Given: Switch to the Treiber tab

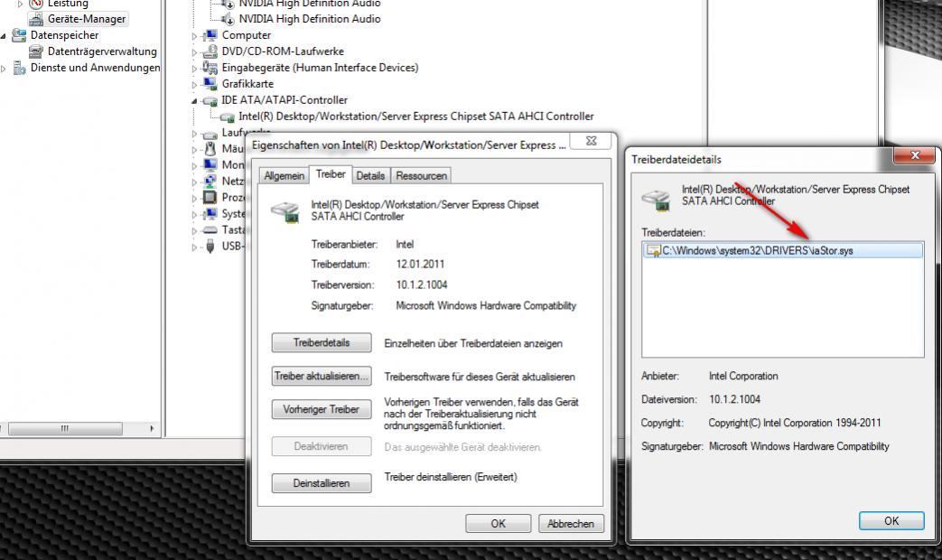Looking at the screenshot, I should 331,174.
